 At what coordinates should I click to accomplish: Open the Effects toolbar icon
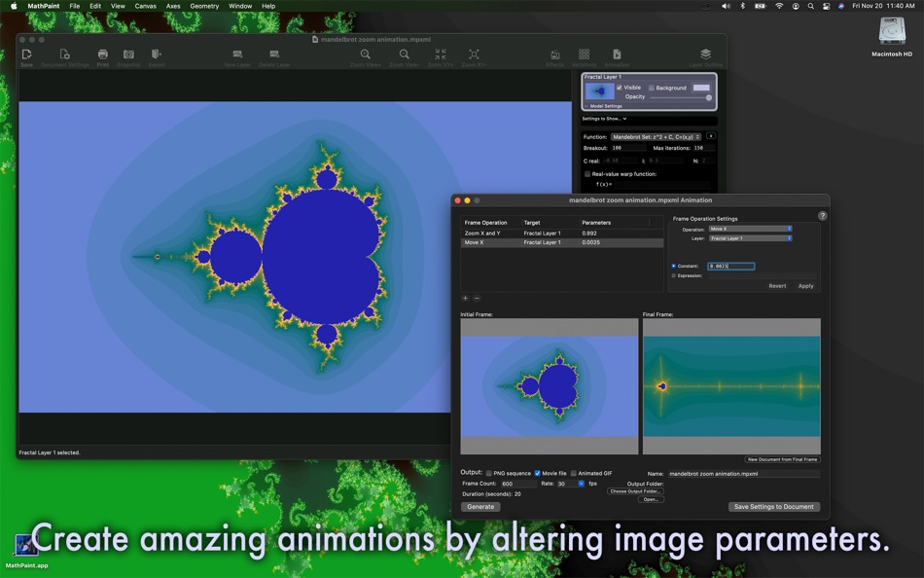pos(555,54)
